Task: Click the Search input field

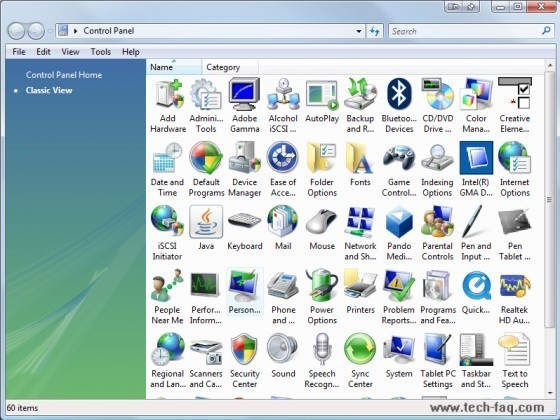Action: [x=465, y=31]
